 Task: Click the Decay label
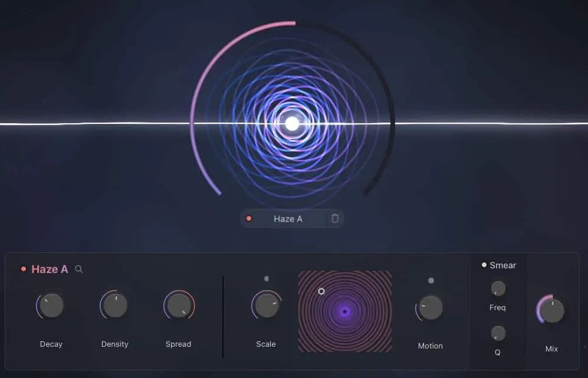(x=51, y=344)
